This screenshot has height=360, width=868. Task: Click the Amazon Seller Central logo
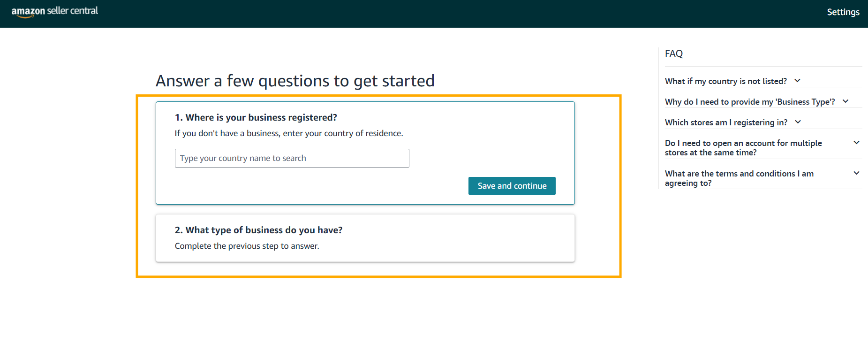click(x=55, y=11)
